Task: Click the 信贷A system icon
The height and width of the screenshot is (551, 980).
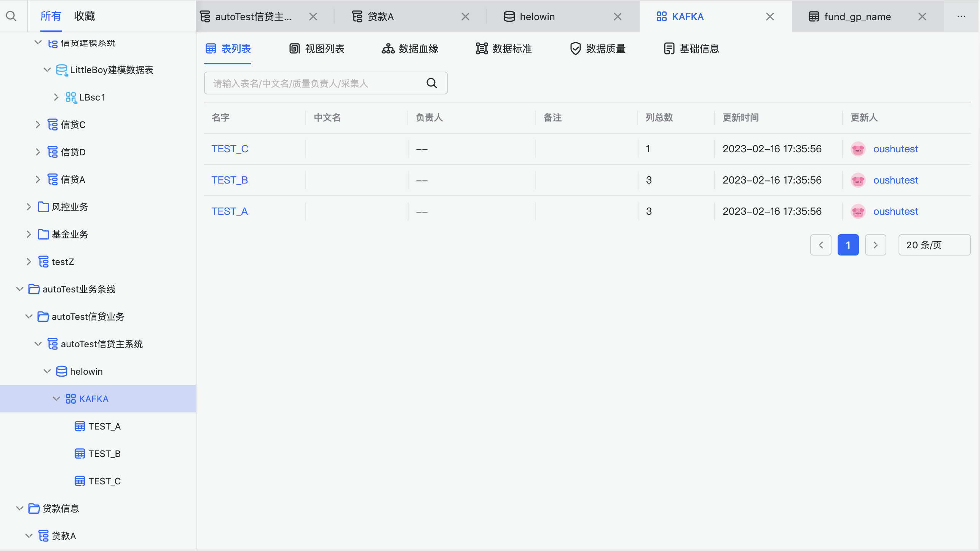Action: [53, 179]
